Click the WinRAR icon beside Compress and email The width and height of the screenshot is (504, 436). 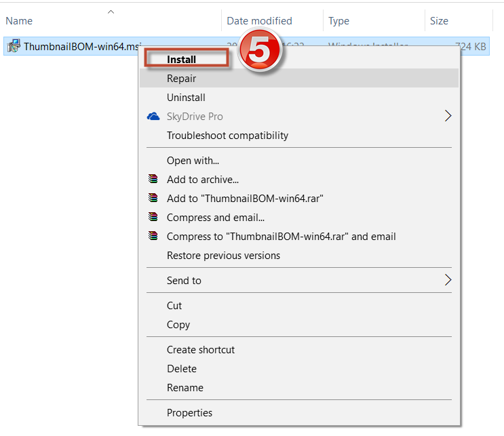click(x=153, y=218)
